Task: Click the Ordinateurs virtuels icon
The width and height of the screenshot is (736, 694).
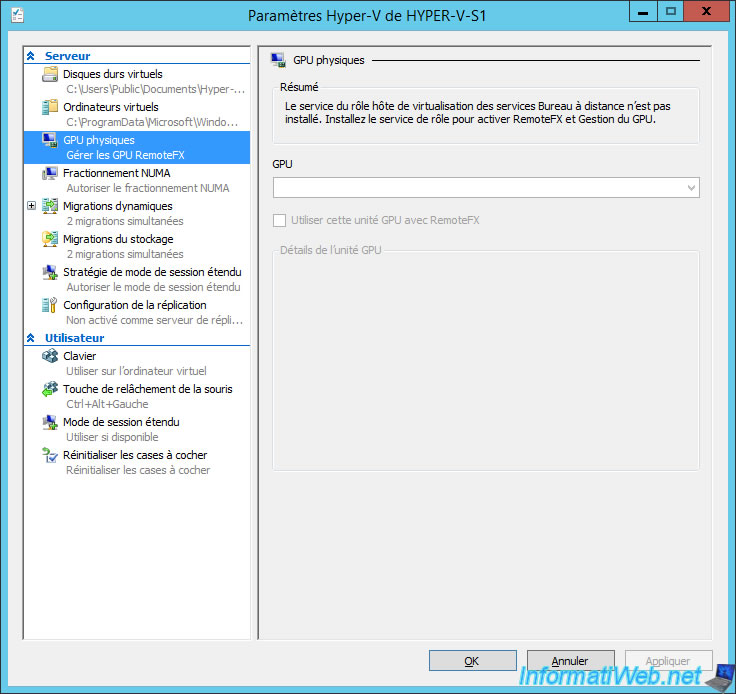Action: pos(50,107)
